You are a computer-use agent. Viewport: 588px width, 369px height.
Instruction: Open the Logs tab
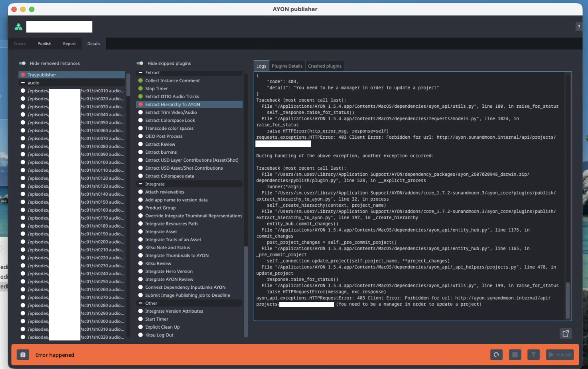[x=261, y=66]
